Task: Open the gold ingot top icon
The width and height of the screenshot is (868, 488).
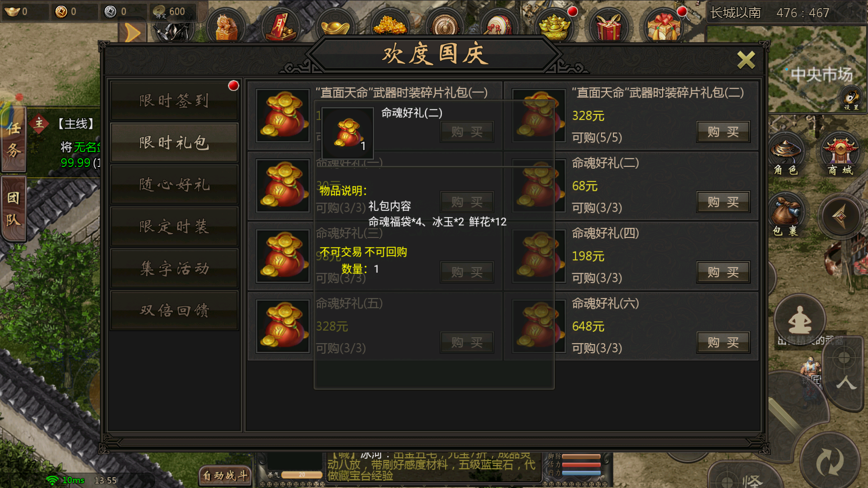Action: (x=335, y=26)
